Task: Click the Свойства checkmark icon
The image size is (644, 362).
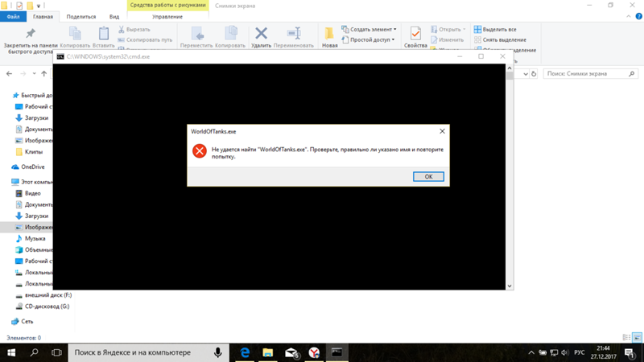Action: (x=415, y=33)
